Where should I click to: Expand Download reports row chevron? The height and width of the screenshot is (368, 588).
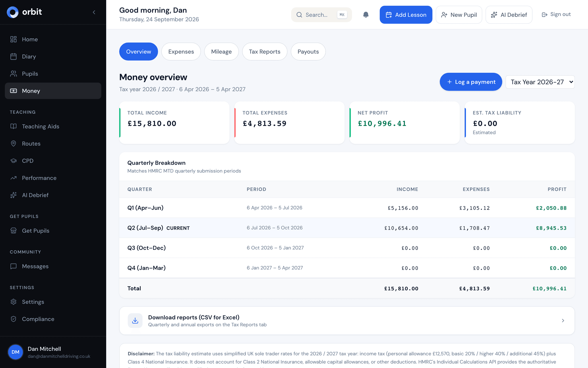click(x=563, y=321)
